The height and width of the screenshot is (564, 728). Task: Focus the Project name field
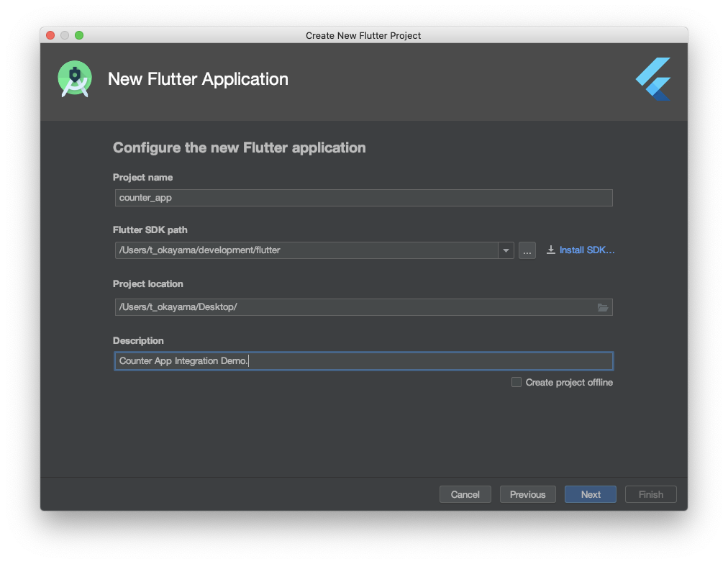point(363,198)
